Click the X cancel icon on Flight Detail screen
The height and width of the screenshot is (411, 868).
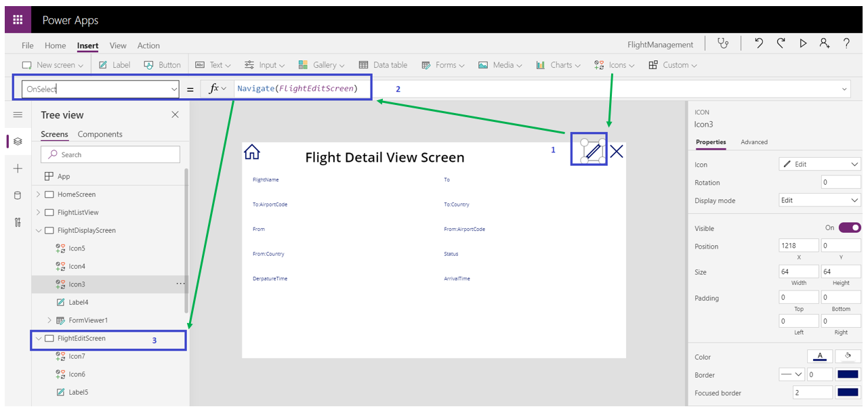point(616,152)
